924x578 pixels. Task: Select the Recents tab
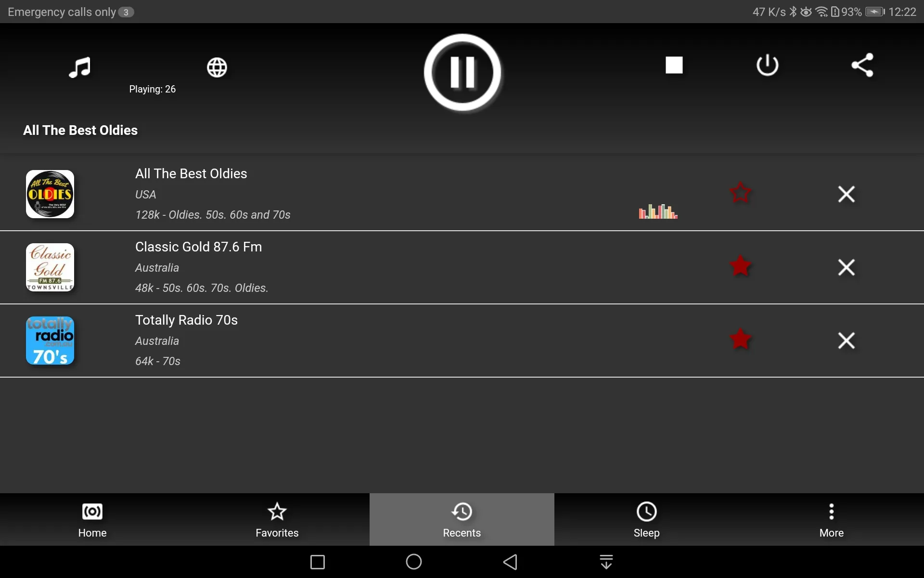(x=462, y=519)
